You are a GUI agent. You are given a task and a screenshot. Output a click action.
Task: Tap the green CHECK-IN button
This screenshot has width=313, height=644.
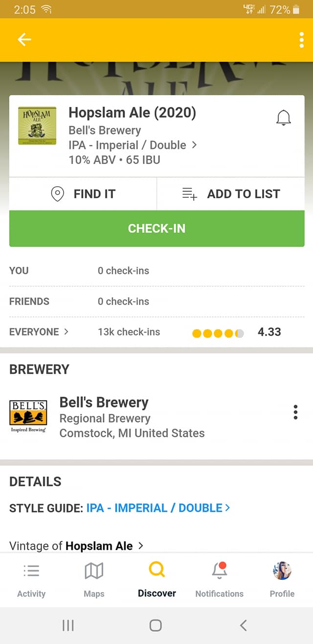[156, 228]
